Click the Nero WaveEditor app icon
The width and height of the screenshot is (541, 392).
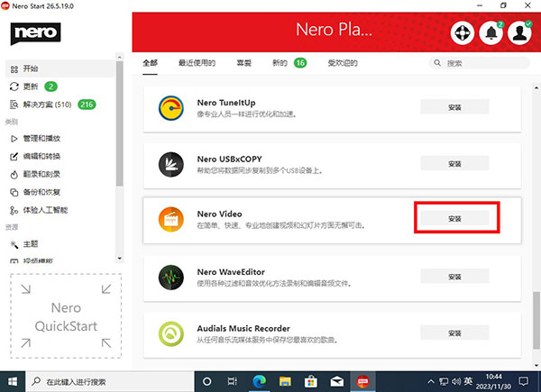171,278
